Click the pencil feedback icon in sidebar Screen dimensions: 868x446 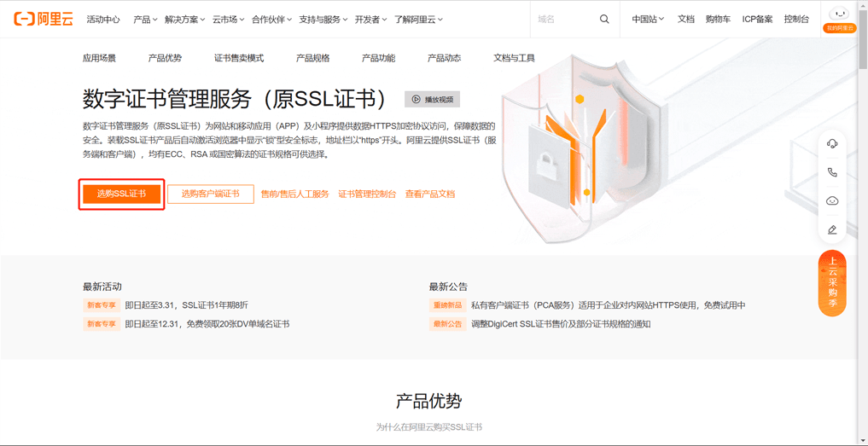pos(832,229)
